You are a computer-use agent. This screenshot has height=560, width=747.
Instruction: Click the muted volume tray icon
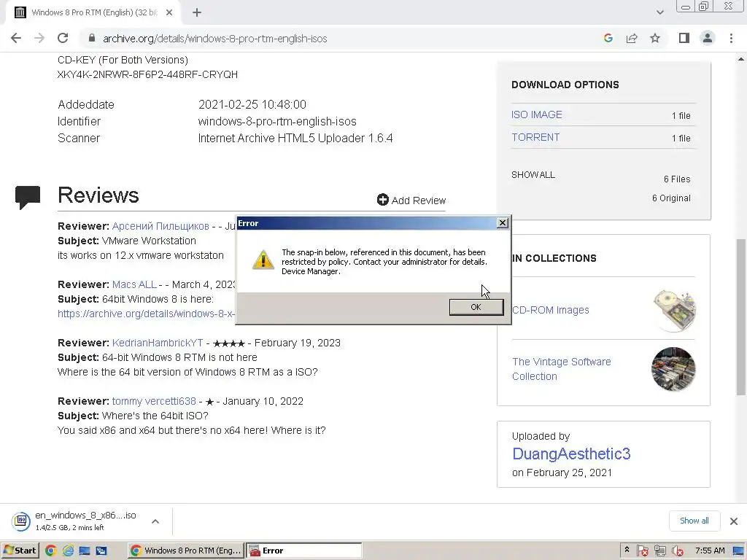pos(678,551)
